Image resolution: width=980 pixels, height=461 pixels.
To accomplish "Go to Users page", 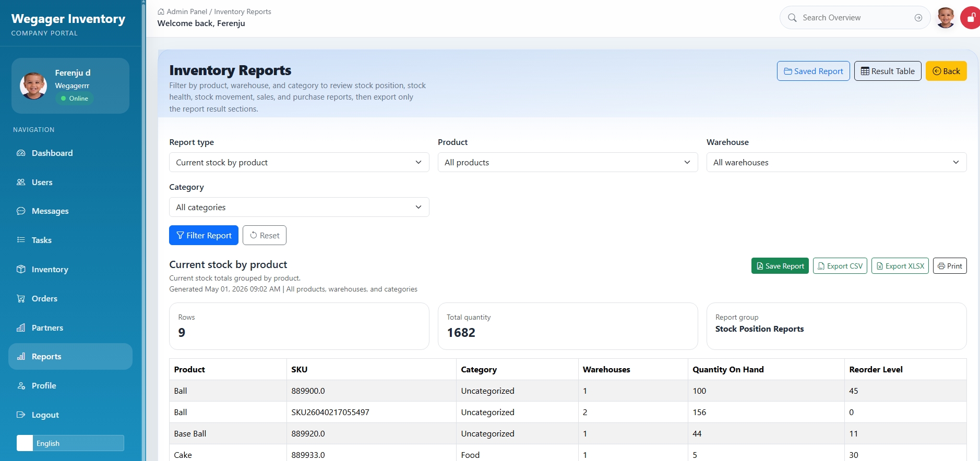I will click(x=70, y=182).
